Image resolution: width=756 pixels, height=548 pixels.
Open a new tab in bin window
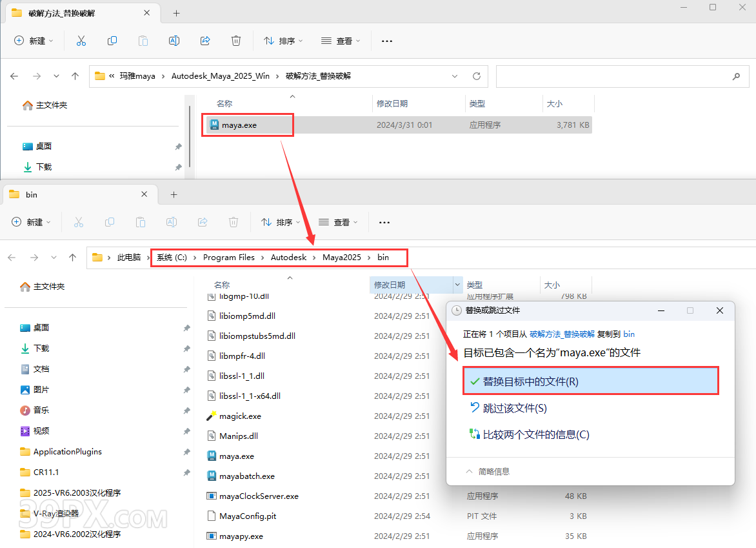click(x=174, y=194)
